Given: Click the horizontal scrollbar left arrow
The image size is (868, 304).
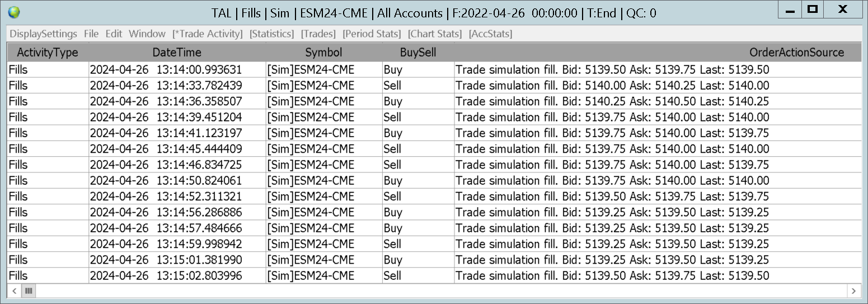Looking at the screenshot, I should click(x=14, y=291).
